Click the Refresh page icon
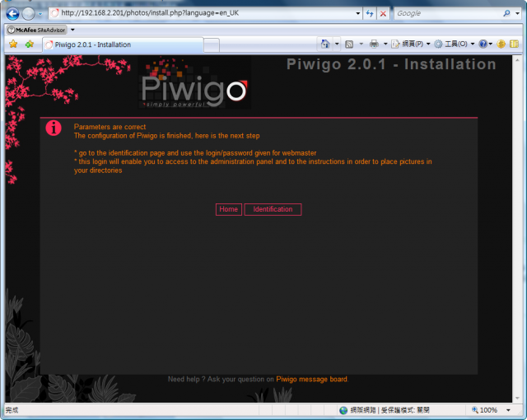The height and width of the screenshot is (420, 527). (370, 13)
